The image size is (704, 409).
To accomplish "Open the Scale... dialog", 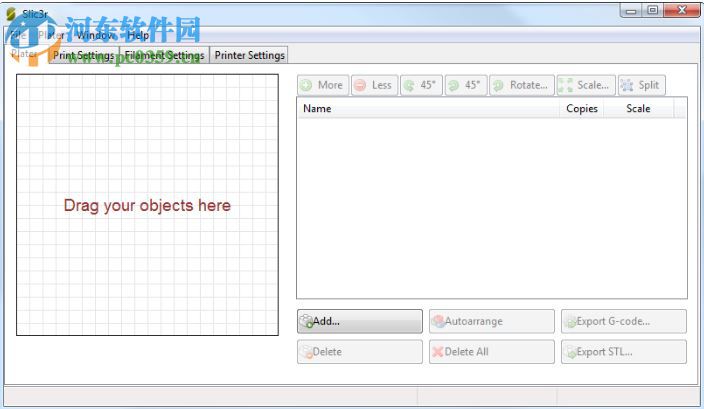I will point(586,85).
